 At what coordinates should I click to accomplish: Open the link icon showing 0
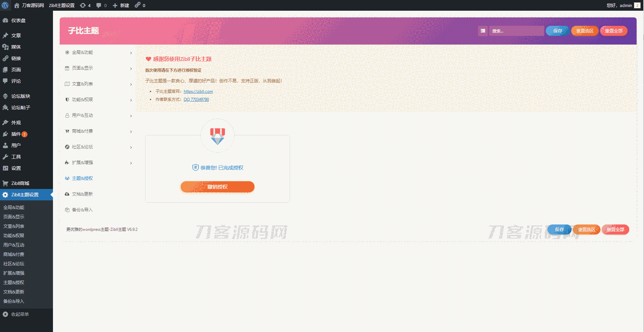coord(137,5)
